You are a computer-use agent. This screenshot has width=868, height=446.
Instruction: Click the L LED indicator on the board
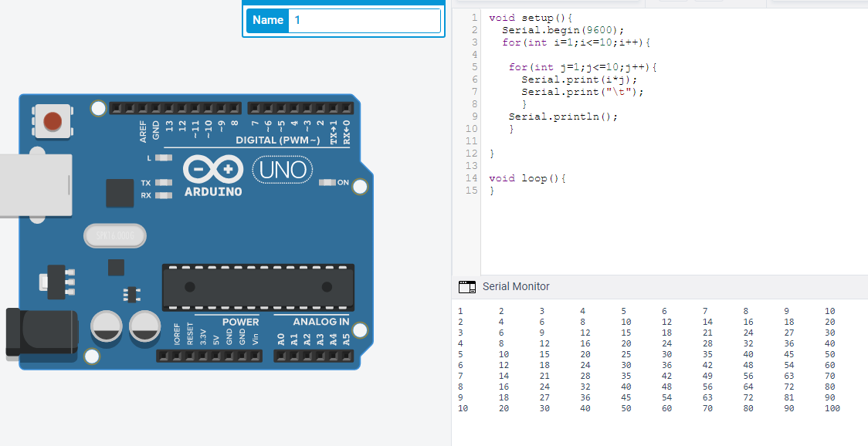pos(163,157)
